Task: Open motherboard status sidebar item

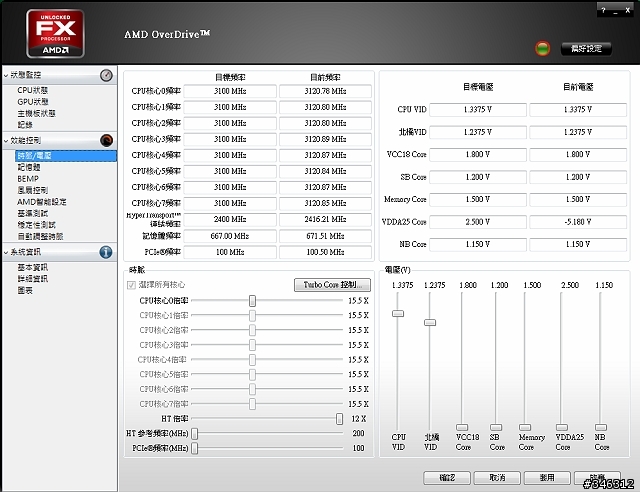Action: pos(36,113)
